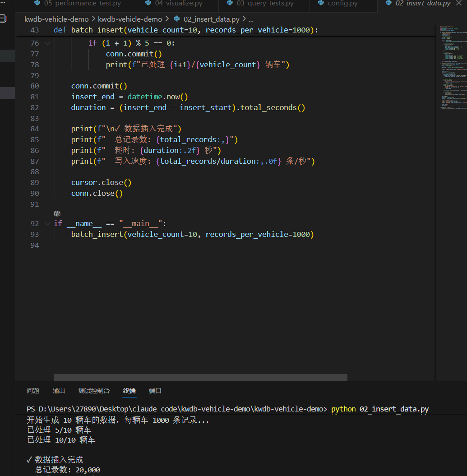
Task: Open 02_insert_data.py breadcrumb item
Action: tap(211, 19)
